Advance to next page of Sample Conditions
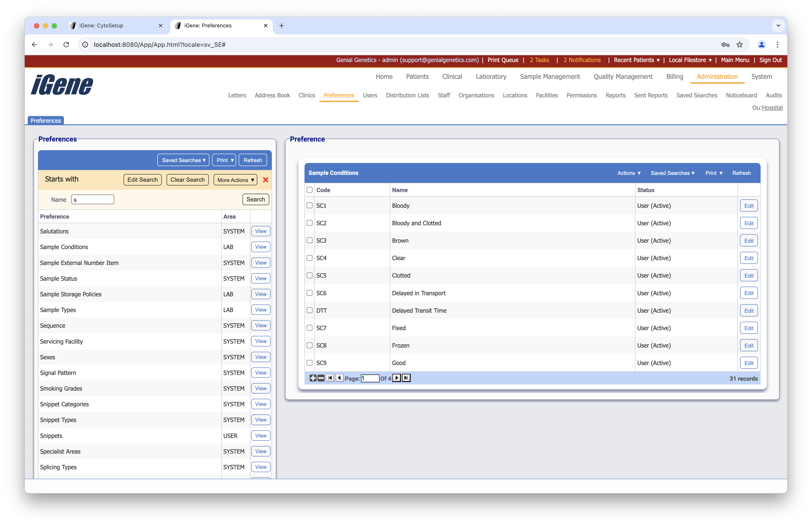812x526 pixels. coord(397,378)
